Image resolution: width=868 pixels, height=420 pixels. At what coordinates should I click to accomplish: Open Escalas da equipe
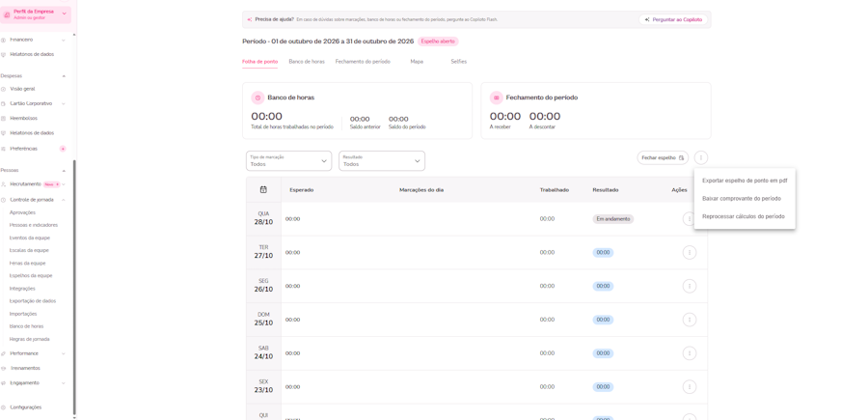pos(29,250)
